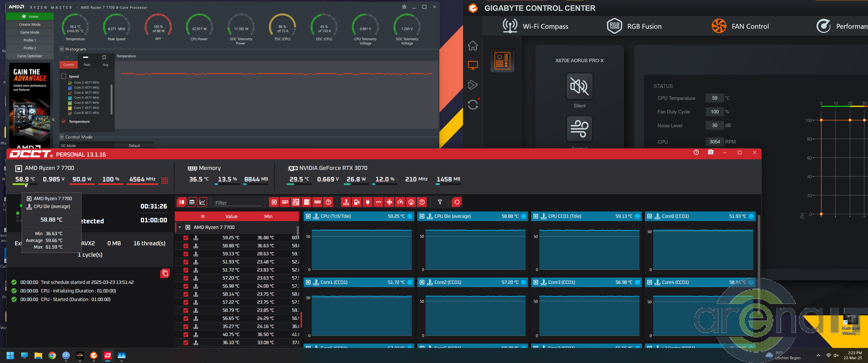Toggle the power plug sensor filter
868x363 pixels.
coord(368,202)
